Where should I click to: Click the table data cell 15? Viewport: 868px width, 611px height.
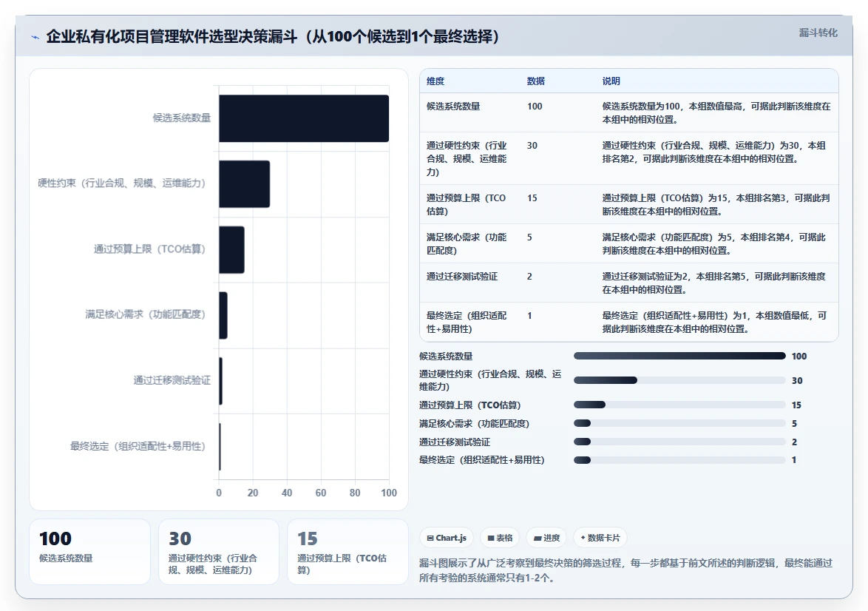[x=532, y=198]
